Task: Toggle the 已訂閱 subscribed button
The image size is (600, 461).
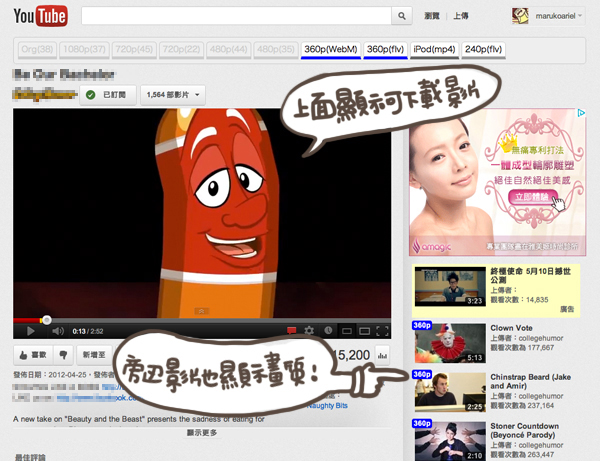Action: pos(108,95)
